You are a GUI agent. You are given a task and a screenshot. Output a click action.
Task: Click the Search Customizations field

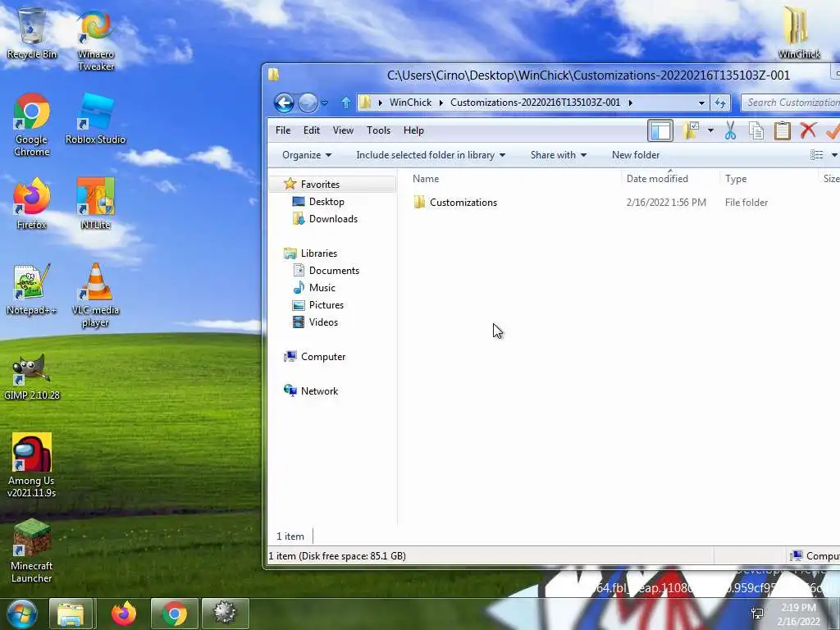click(791, 103)
